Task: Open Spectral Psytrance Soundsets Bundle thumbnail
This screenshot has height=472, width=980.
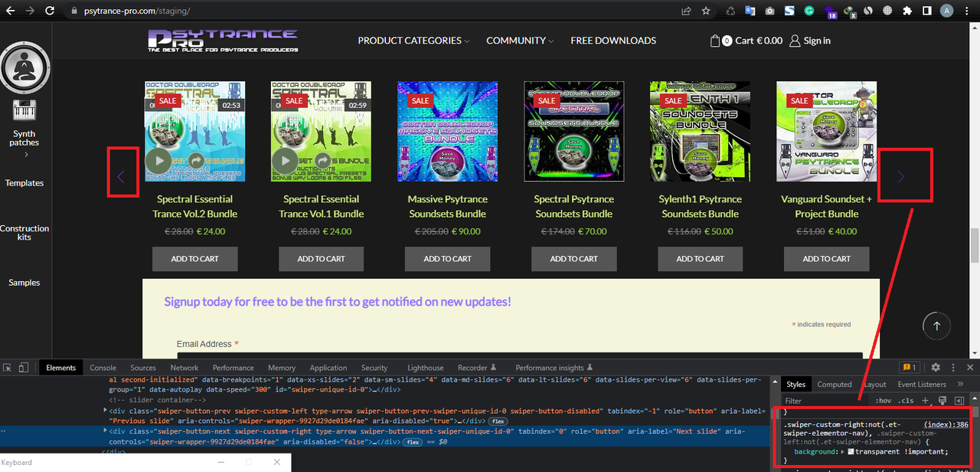Action: tap(574, 131)
